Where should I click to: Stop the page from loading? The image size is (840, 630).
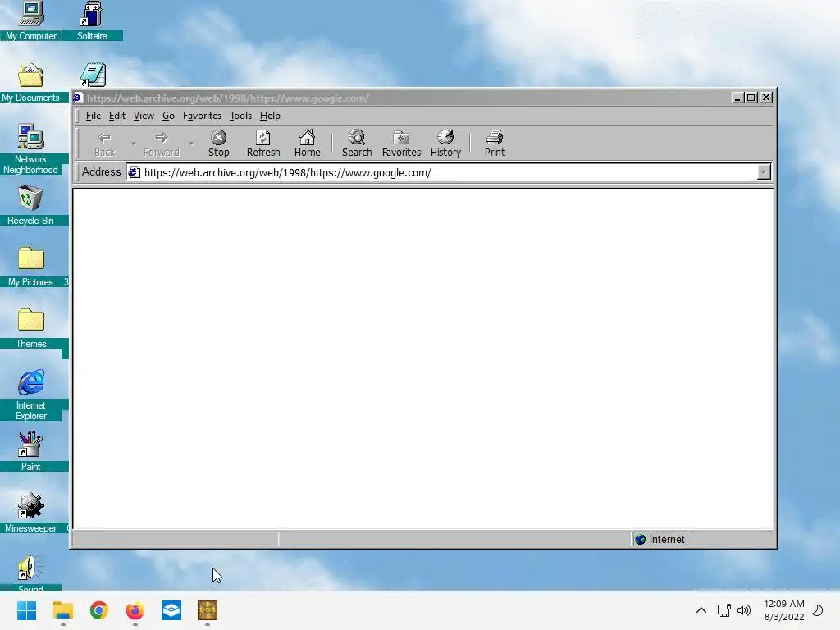[218, 143]
